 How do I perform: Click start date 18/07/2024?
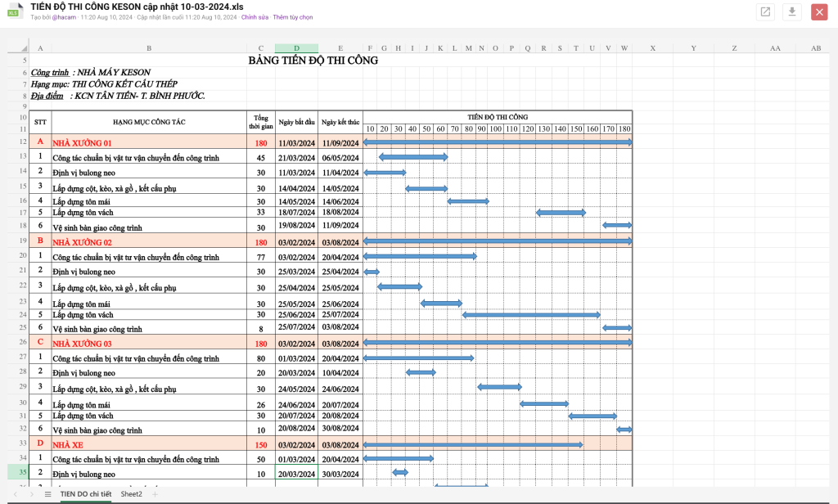(296, 212)
